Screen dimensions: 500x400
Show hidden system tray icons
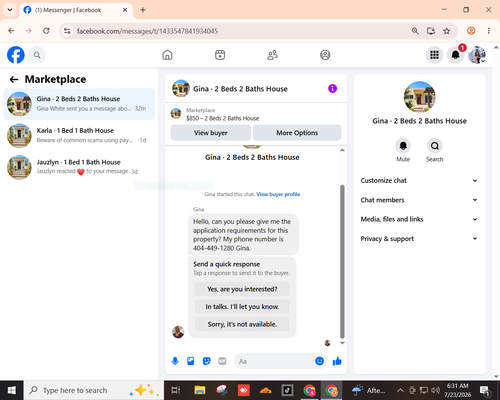pos(400,390)
